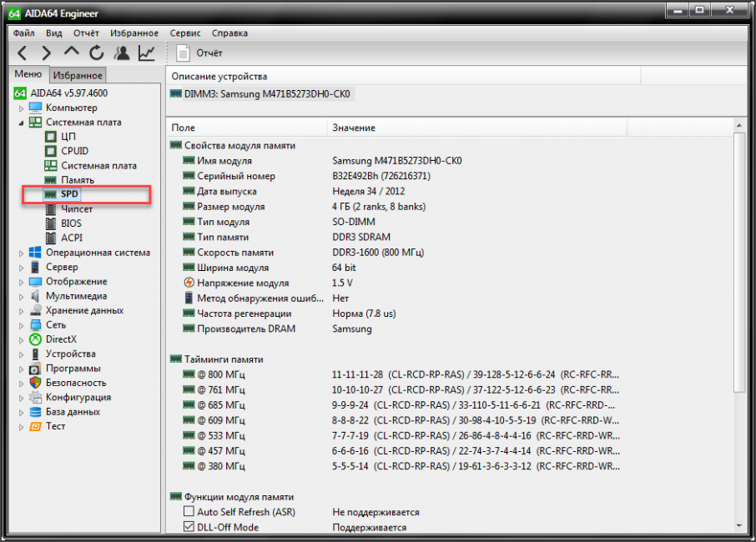Select the DirectX item in tree
Screen dimensions: 756x542
pyautogui.click(x=61, y=339)
